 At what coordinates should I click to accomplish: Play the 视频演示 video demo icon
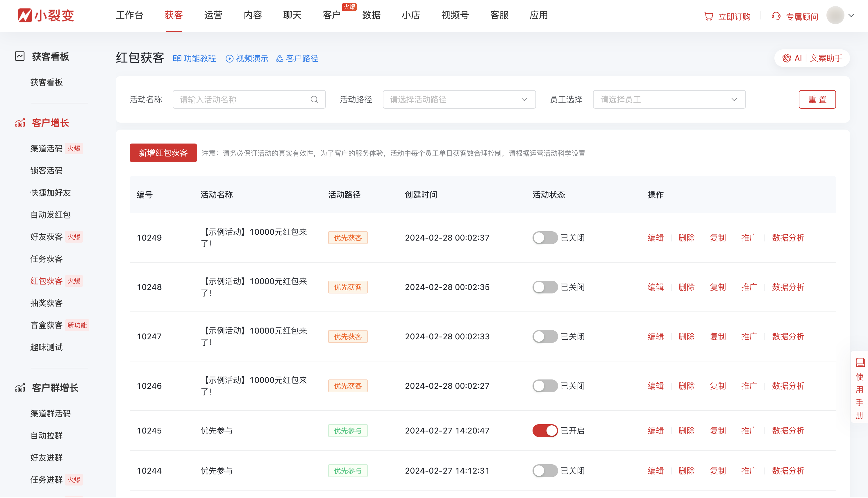tap(230, 58)
